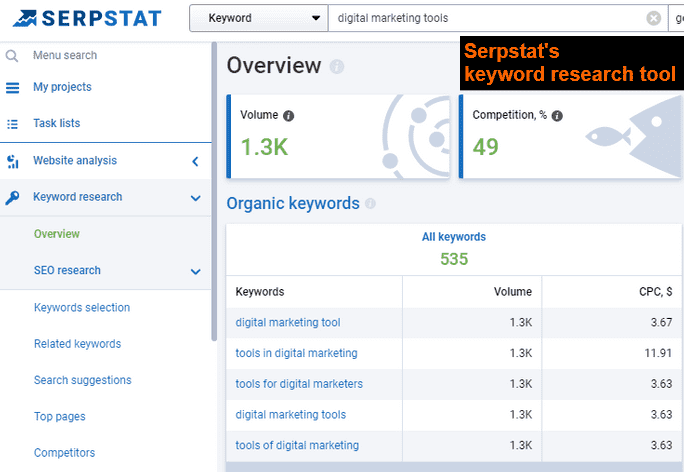Open the 'tools in digital marketing' keyword link

click(x=296, y=353)
